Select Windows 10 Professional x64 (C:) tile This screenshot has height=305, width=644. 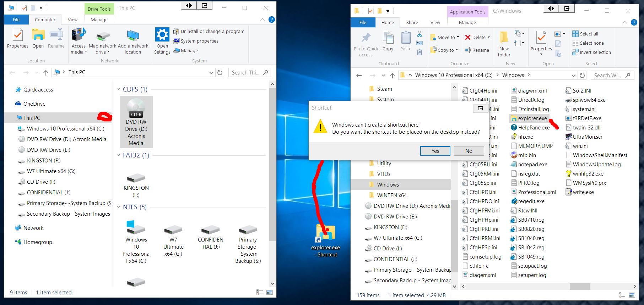tap(136, 242)
